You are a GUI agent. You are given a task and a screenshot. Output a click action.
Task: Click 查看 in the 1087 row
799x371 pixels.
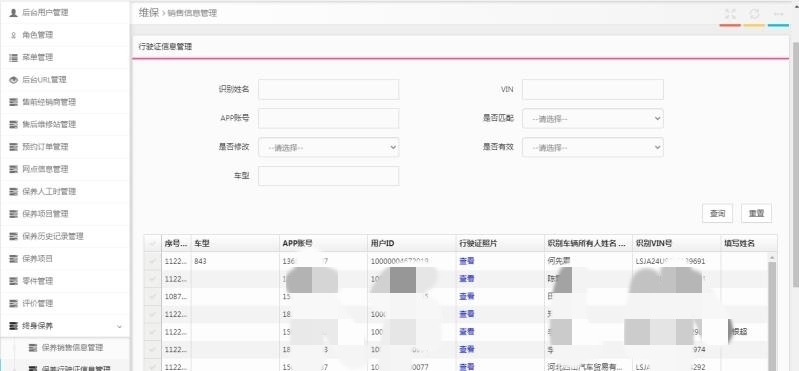click(467, 297)
